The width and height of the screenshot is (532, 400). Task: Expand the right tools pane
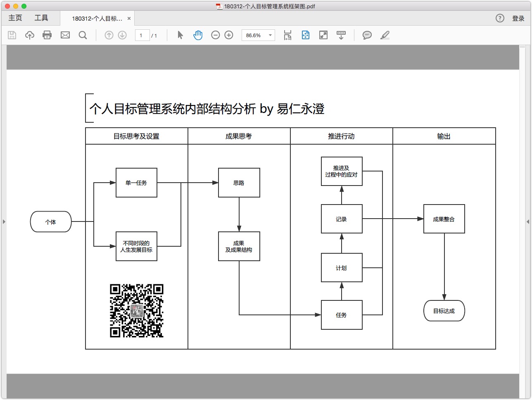tap(528, 222)
